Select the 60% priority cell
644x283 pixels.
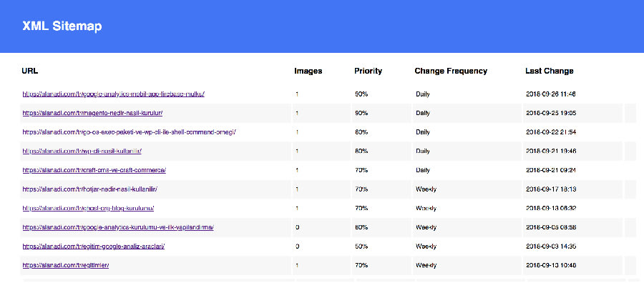point(361,227)
